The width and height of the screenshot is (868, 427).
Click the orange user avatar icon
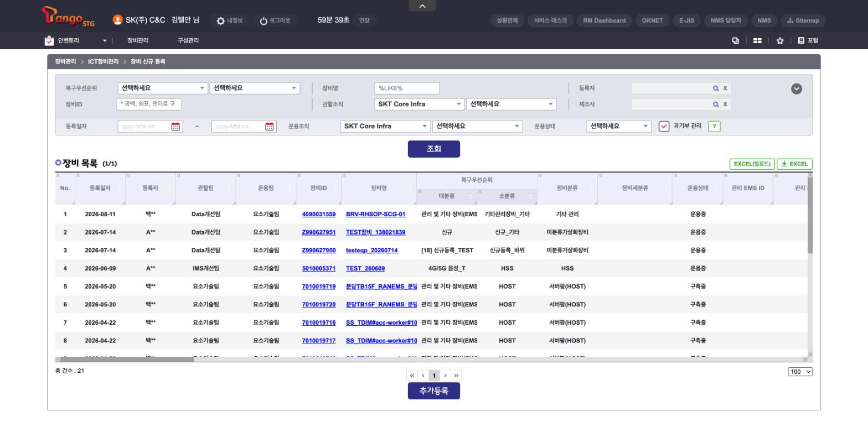[117, 20]
